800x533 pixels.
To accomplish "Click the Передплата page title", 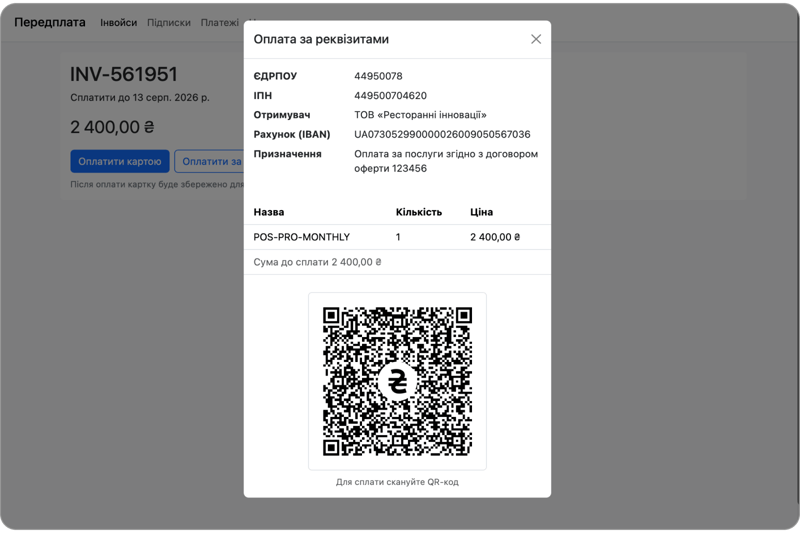I will point(50,22).
